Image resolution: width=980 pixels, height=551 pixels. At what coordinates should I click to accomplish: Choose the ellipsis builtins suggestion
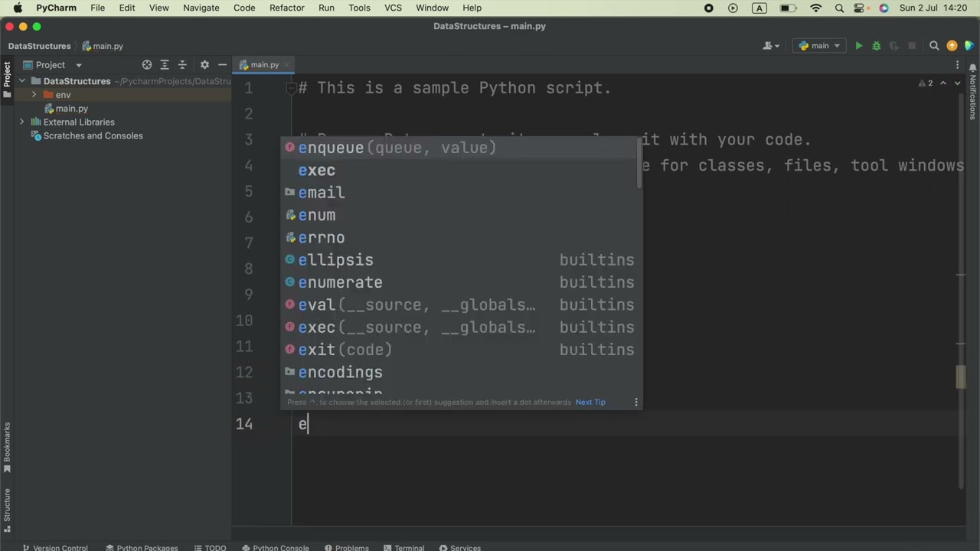point(459,260)
